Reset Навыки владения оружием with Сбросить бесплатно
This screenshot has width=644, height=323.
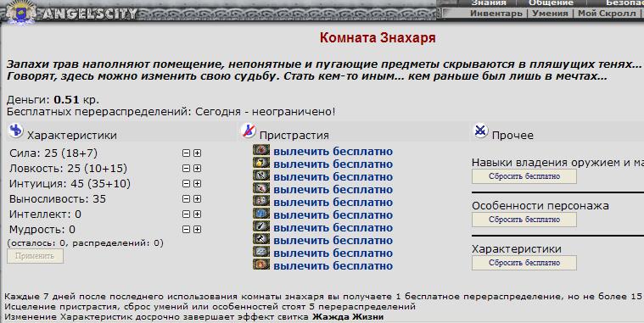[524, 176]
